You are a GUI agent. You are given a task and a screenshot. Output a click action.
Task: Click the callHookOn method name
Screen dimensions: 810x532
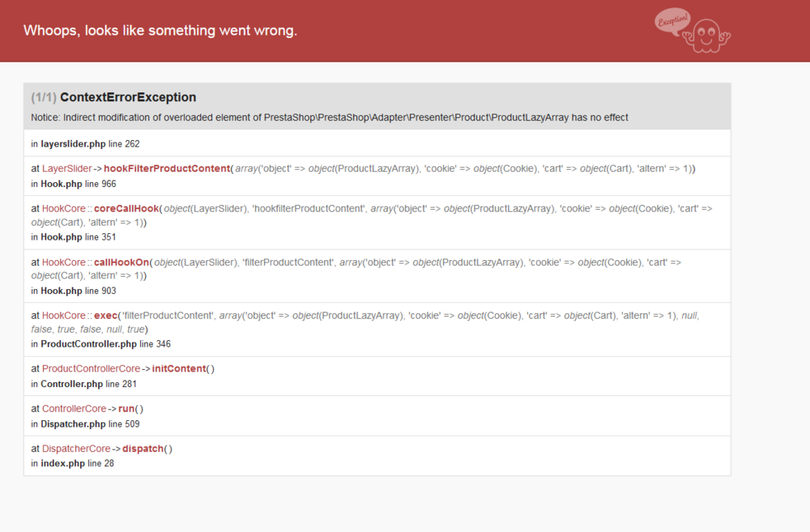(x=122, y=262)
